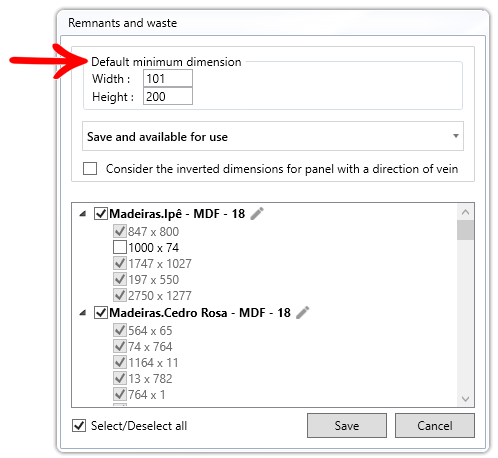Click the Cancel button
Screen dimensions: 498x458
pos(435,425)
